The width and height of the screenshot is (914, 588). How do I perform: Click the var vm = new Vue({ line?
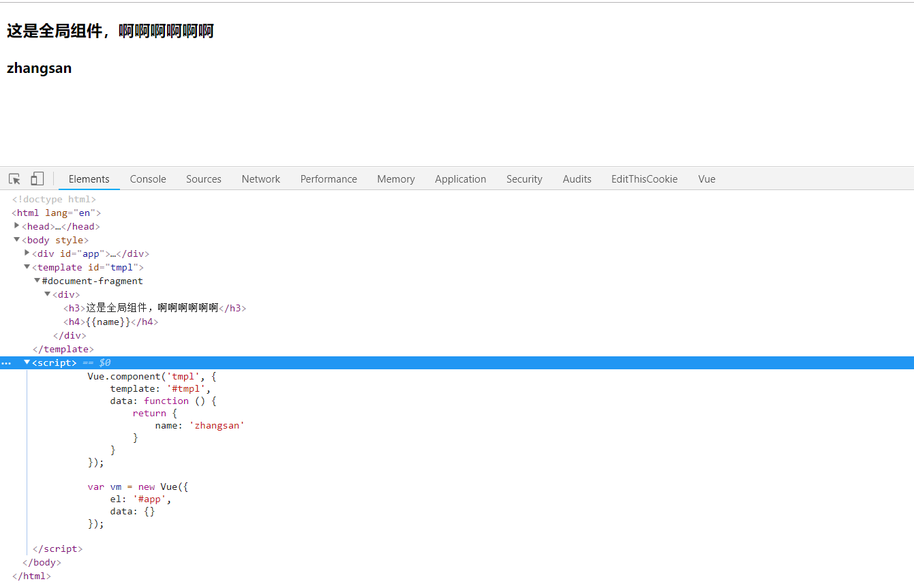click(x=138, y=486)
